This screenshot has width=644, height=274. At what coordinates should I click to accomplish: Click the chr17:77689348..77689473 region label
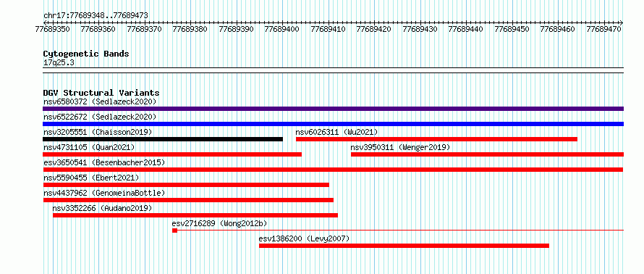96,16
